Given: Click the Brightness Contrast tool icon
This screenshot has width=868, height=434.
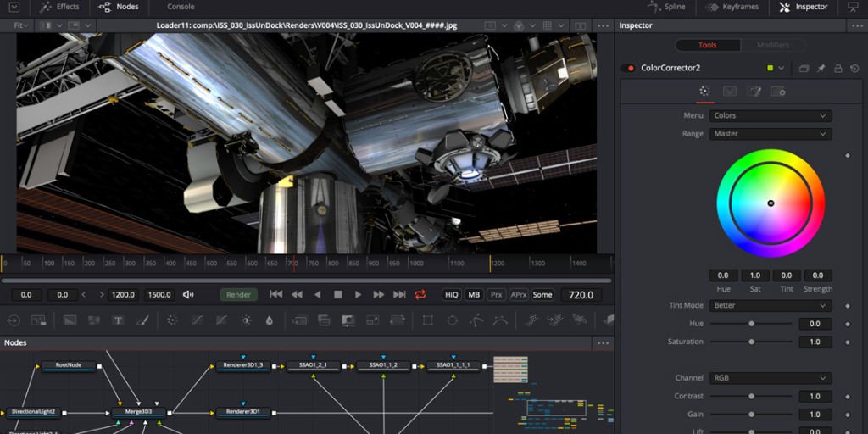Looking at the screenshot, I should click(247, 320).
